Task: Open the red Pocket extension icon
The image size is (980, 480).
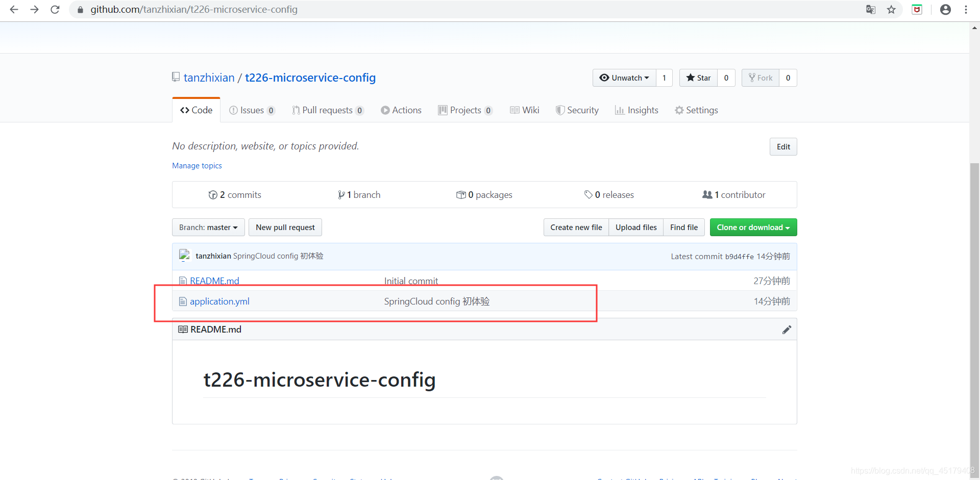Action: tap(917, 9)
